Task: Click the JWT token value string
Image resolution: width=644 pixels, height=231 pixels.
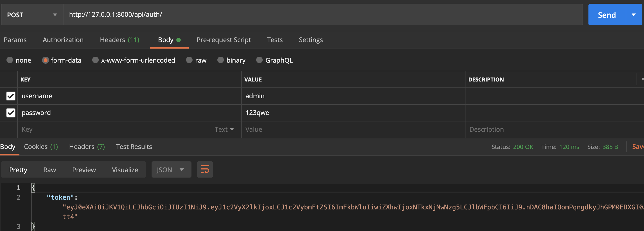Action: click(353, 212)
